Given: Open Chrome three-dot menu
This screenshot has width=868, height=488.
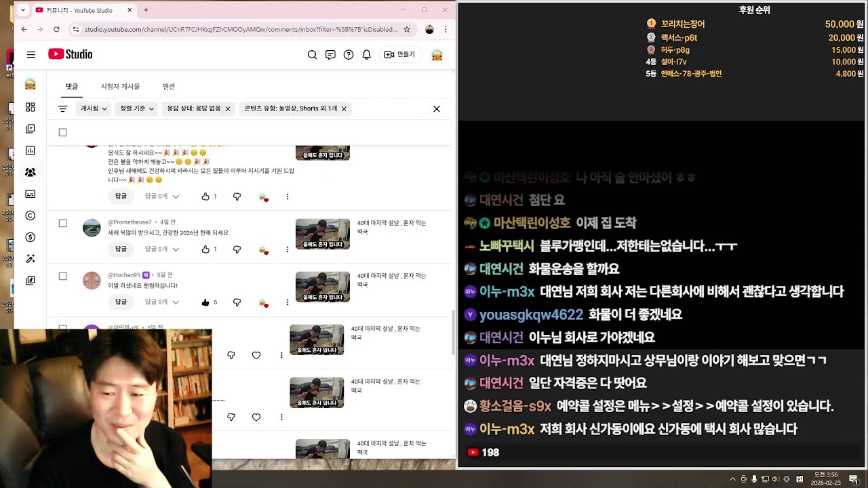Looking at the screenshot, I should (x=446, y=30).
